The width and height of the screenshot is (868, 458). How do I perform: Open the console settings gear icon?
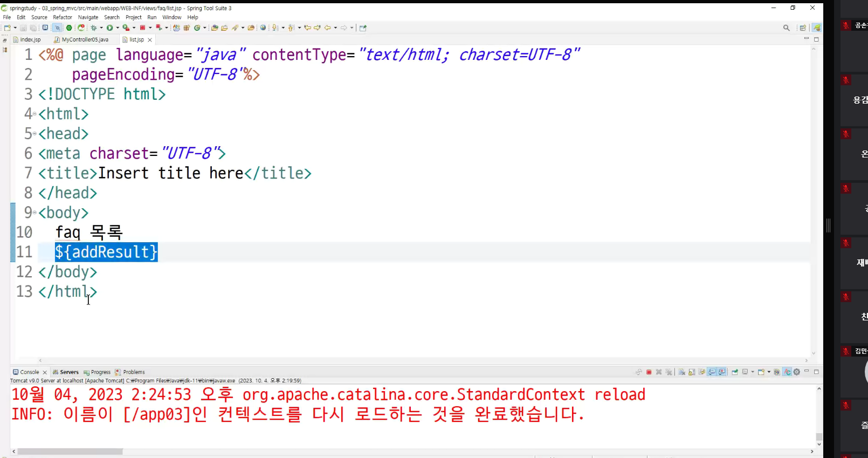pyautogui.click(x=796, y=372)
